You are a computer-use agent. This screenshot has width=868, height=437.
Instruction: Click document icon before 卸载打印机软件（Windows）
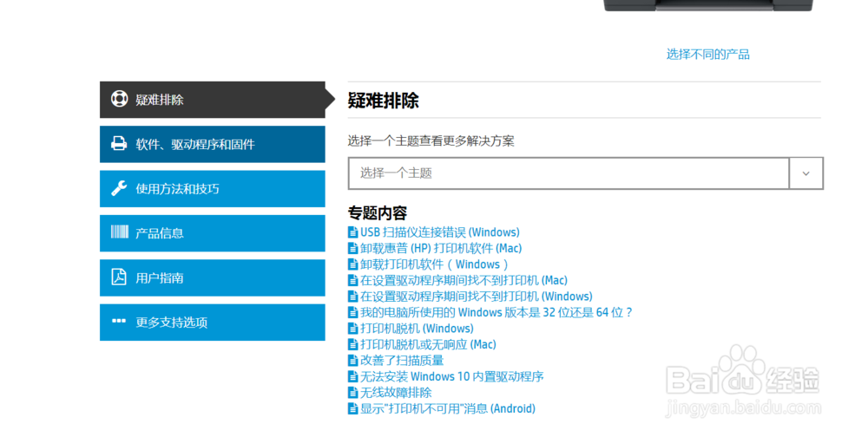coord(352,264)
